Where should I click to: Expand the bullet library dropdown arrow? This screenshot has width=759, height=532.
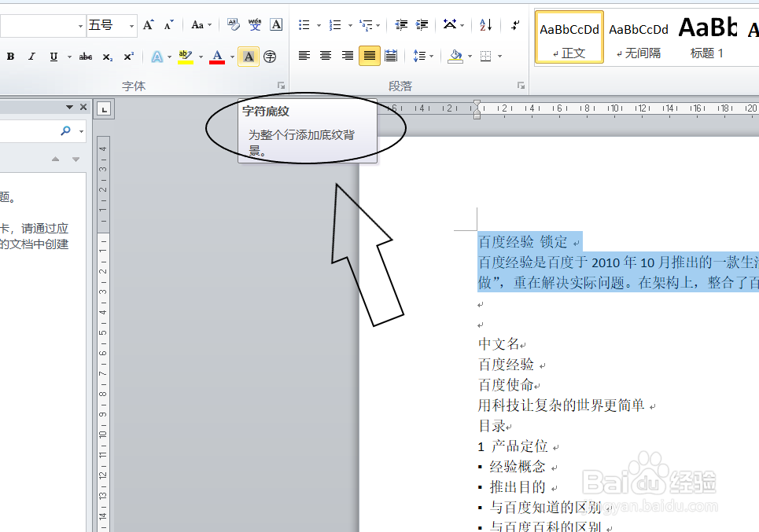[319, 26]
